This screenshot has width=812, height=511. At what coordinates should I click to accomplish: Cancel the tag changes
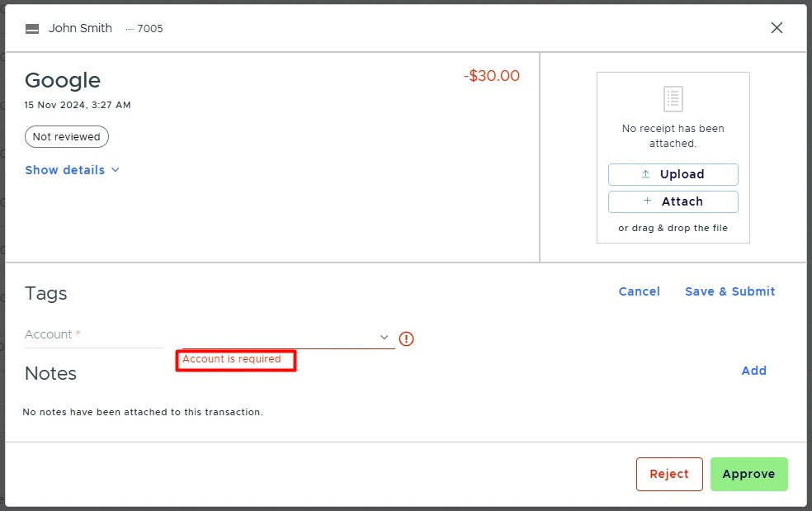tap(639, 291)
